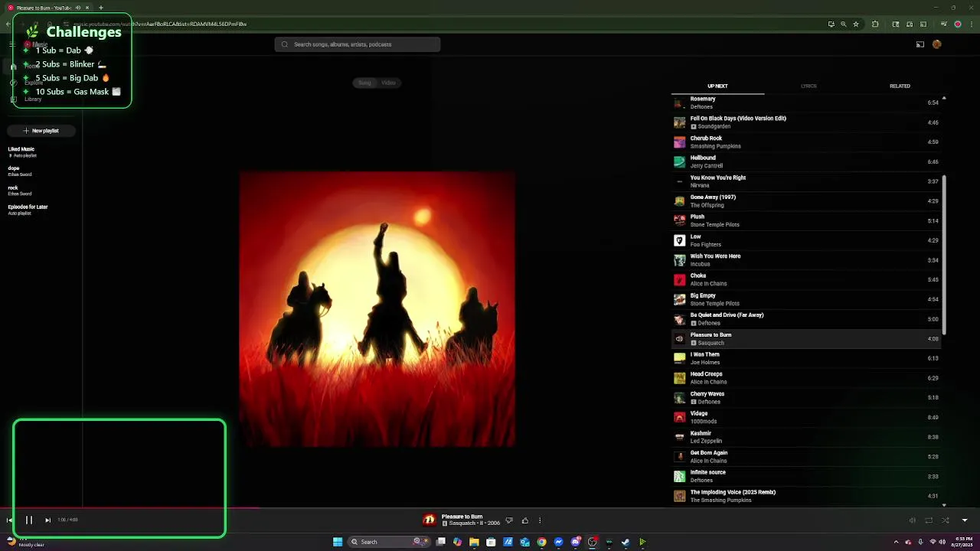980x551 pixels.
Task: Click the Windows taskbar Search box
Action: [x=390, y=542]
